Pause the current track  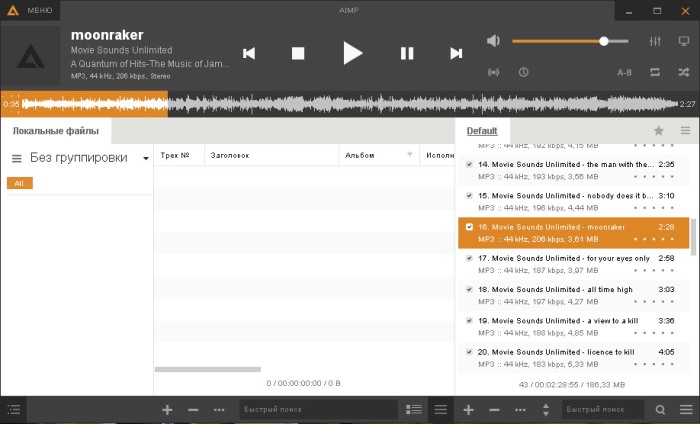[407, 54]
